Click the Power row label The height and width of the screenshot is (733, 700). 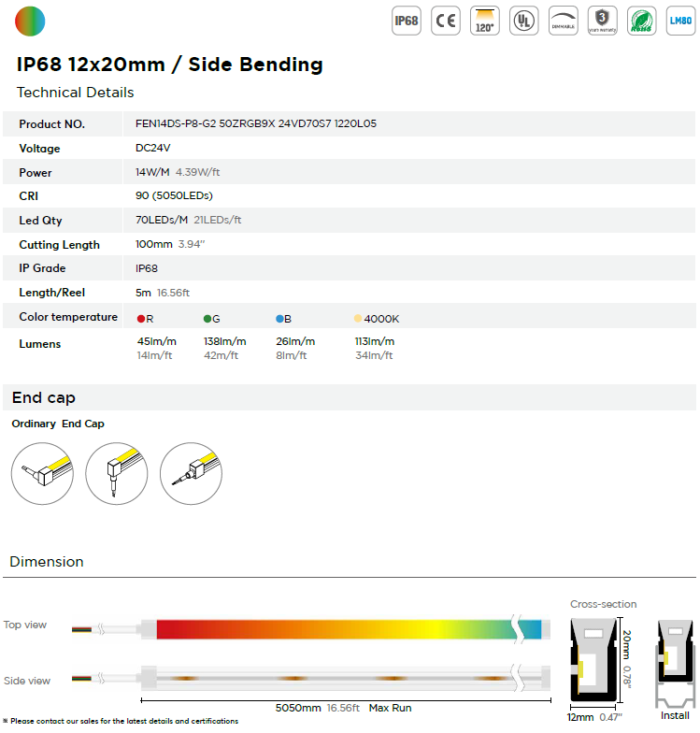click(x=36, y=172)
